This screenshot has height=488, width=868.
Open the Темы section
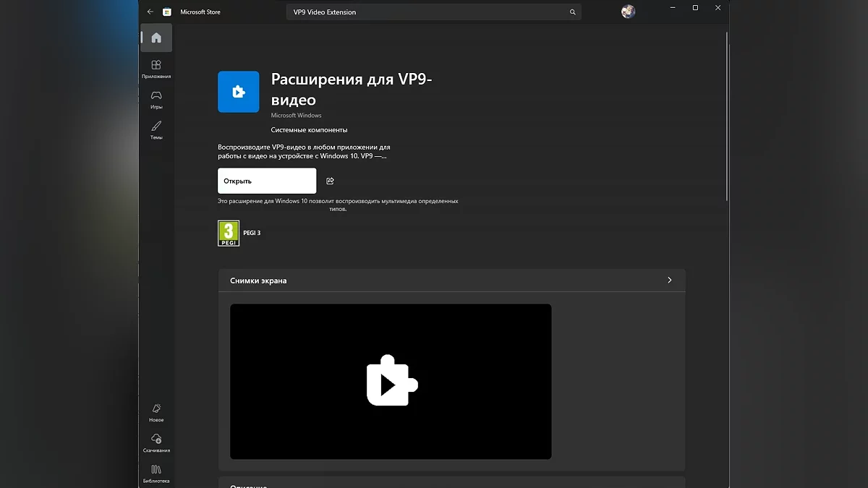click(156, 130)
